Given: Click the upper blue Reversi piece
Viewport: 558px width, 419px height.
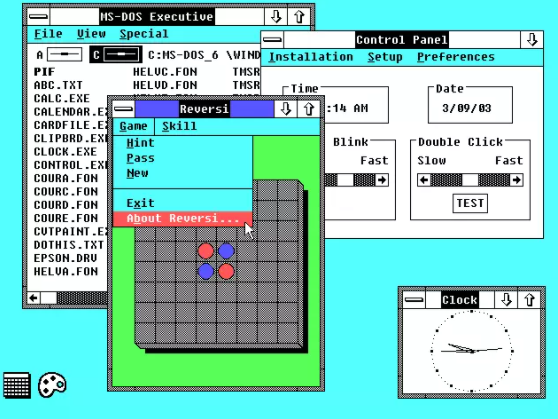Looking at the screenshot, I should (226, 251).
